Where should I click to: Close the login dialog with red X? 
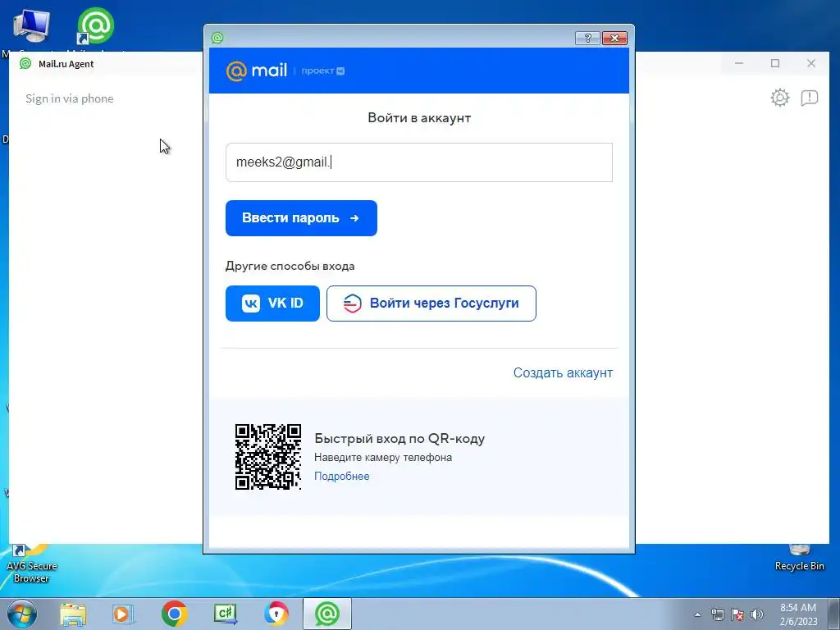coord(614,38)
